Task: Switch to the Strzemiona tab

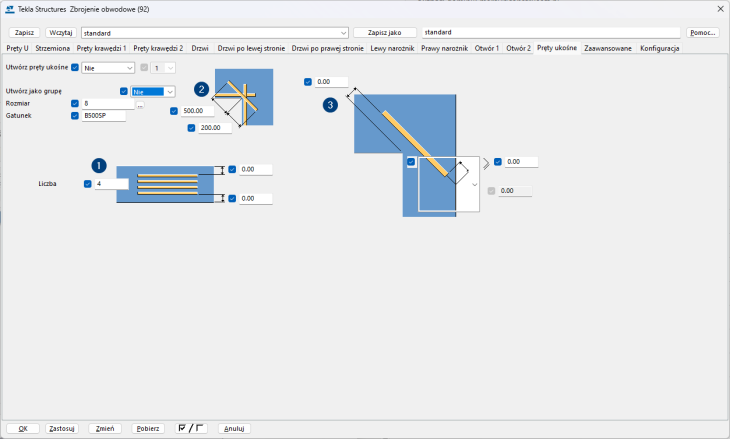Action: [53, 48]
